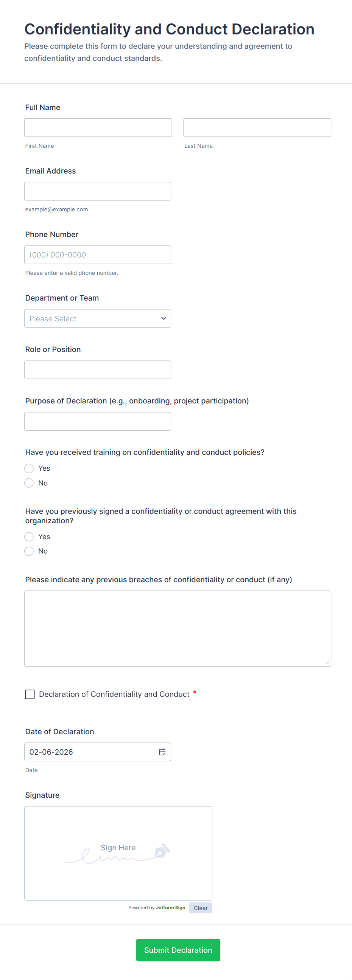Select No for received training question
Image resolution: width=352 pixels, height=980 pixels.
29,483
